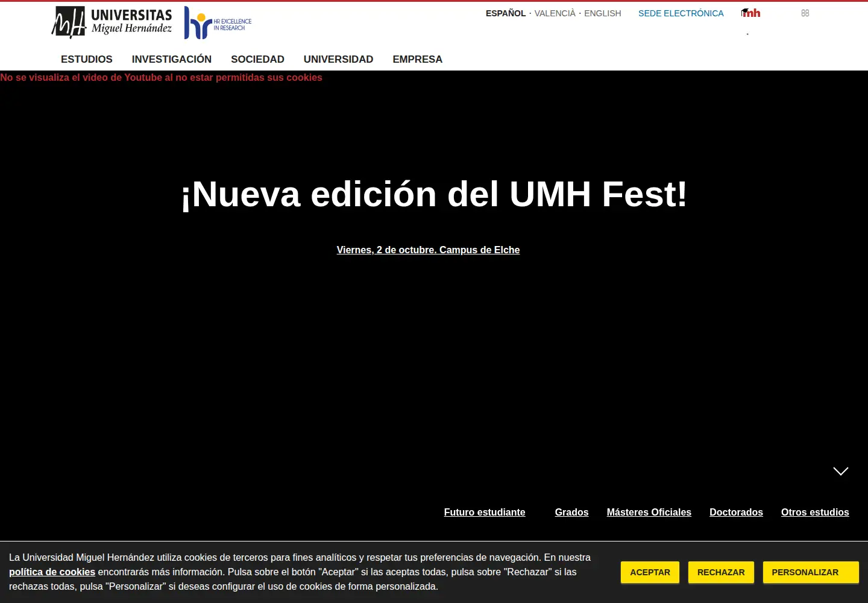Open the UNIVERSIDAD menu
The width and height of the screenshot is (868, 603).
coord(338,59)
